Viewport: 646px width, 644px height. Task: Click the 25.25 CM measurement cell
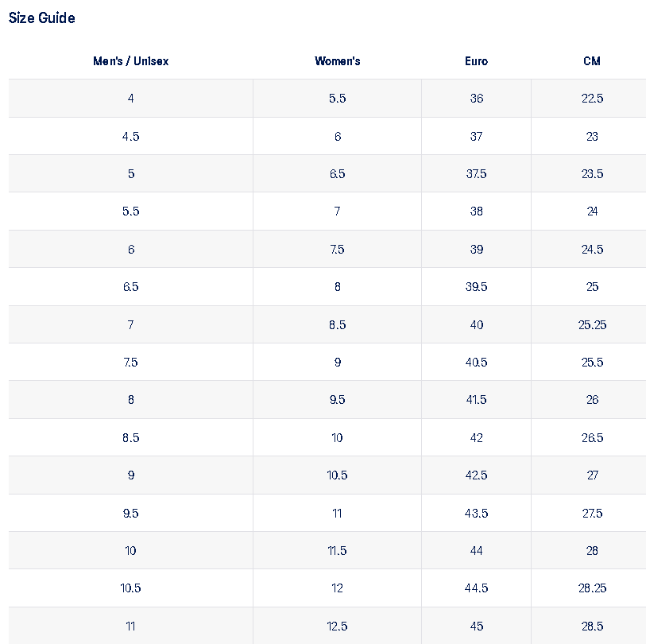coord(592,324)
